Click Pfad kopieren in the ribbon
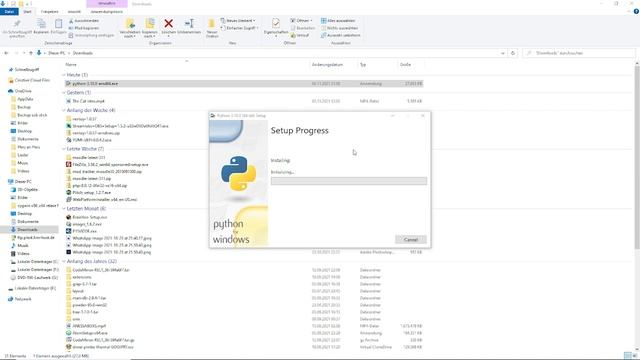The image size is (640, 360). [84, 28]
